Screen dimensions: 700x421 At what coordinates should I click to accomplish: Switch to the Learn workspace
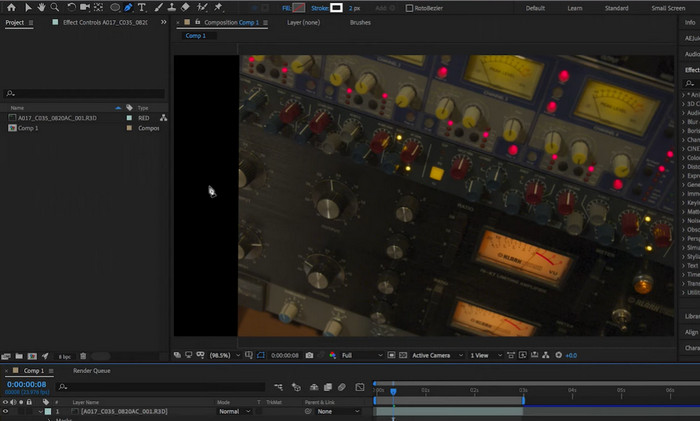(575, 8)
